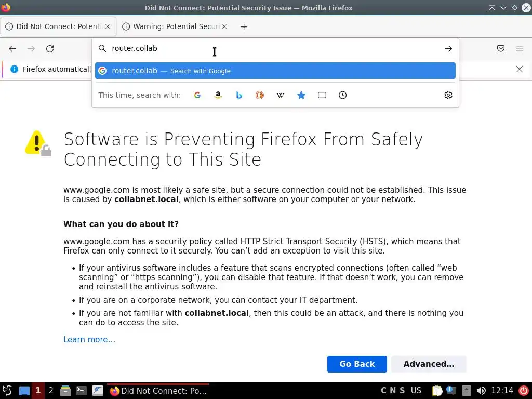
Task: Click the go arrow in URL bar
Action: click(448, 49)
